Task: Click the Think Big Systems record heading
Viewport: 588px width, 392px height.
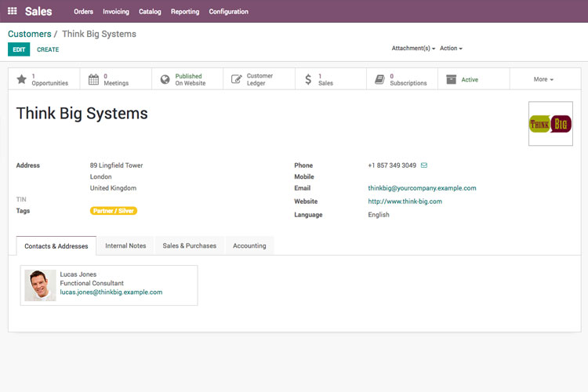Action: (82, 113)
